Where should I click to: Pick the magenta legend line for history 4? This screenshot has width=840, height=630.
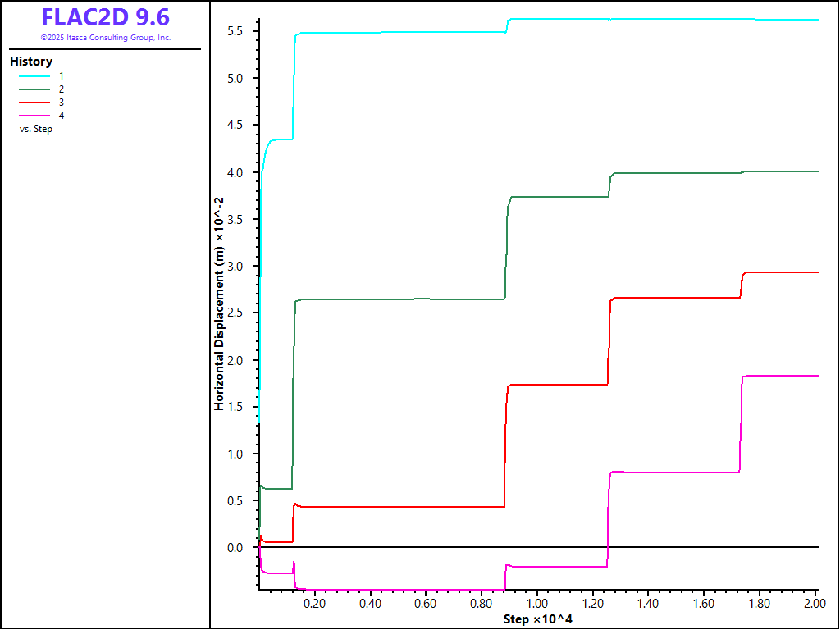[36, 115]
